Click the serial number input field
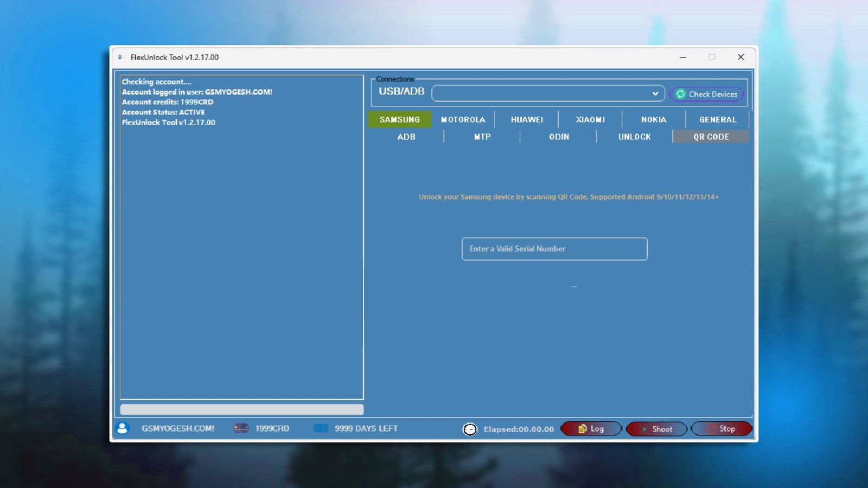 (554, 249)
